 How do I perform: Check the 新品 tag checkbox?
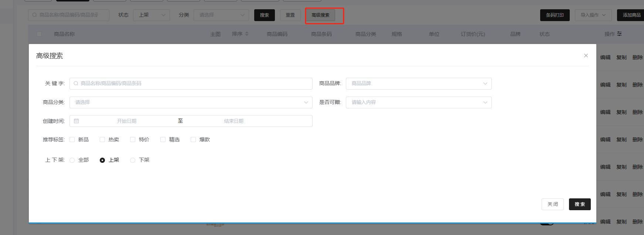pos(72,140)
